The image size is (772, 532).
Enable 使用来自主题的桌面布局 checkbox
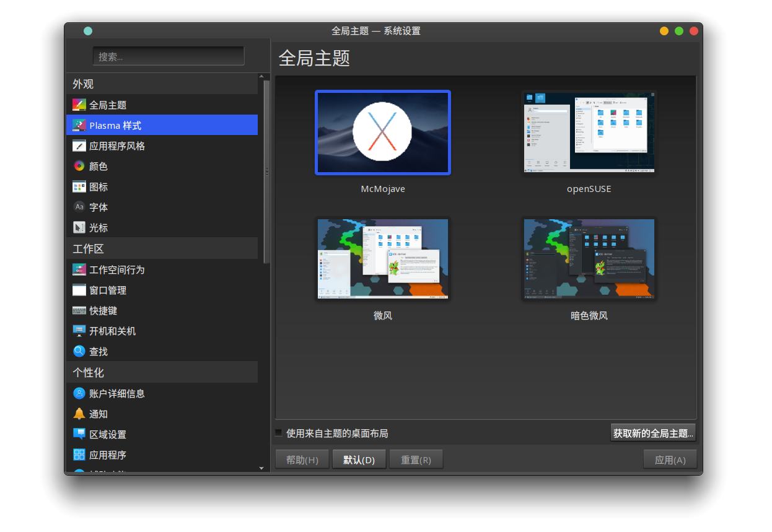tap(279, 433)
